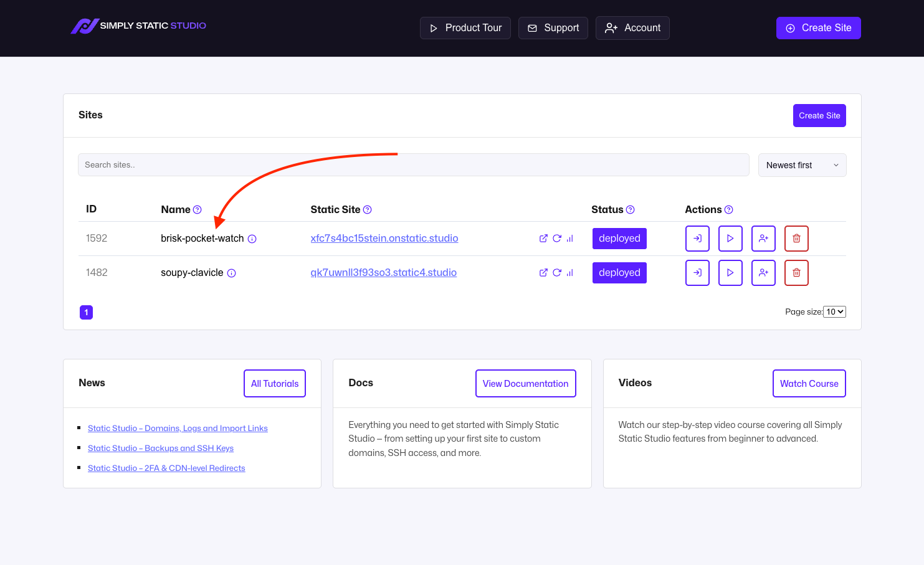Click the deployed status of brisk-pocket-watch
The height and width of the screenshot is (565, 924).
pyautogui.click(x=619, y=239)
